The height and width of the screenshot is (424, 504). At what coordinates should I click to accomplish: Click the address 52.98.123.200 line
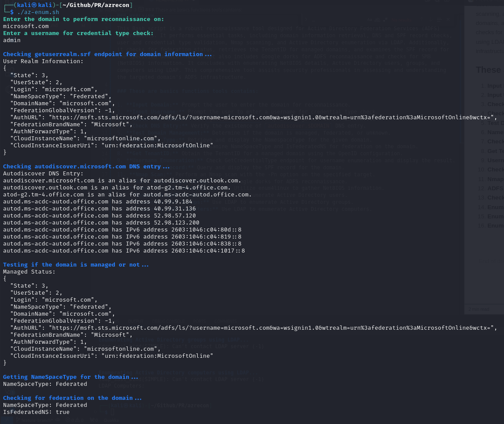click(x=101, y=223)
